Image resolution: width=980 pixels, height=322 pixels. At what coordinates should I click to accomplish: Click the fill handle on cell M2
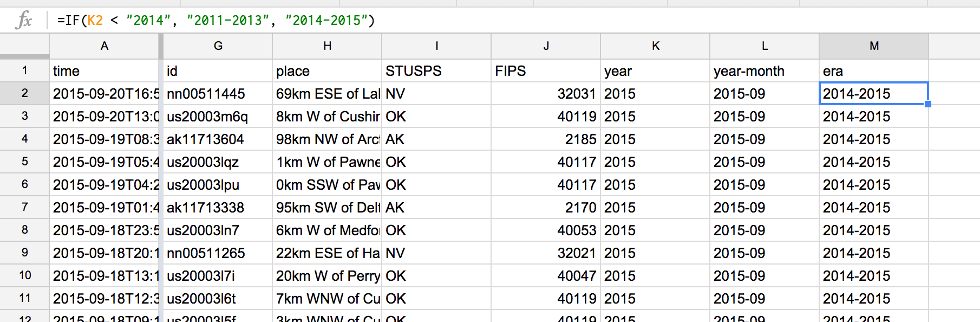(x=928, y=104)
